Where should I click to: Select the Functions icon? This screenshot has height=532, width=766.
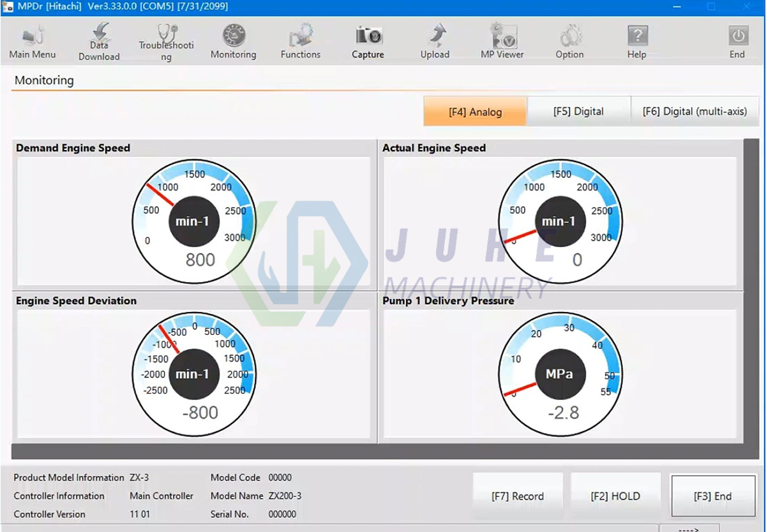(x=300, y=40)
